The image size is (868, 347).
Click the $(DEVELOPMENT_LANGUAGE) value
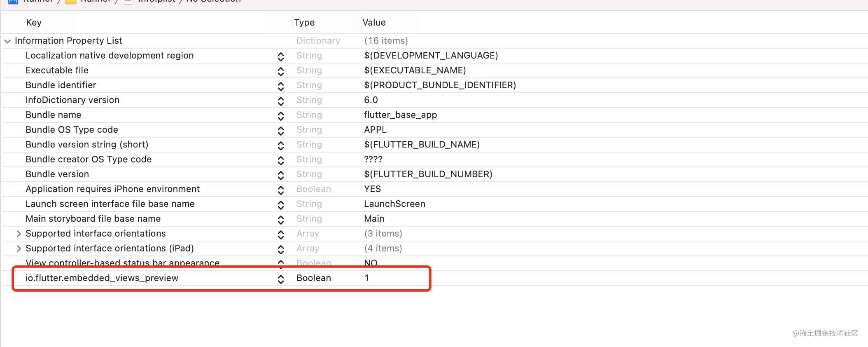tap(431, 55)
